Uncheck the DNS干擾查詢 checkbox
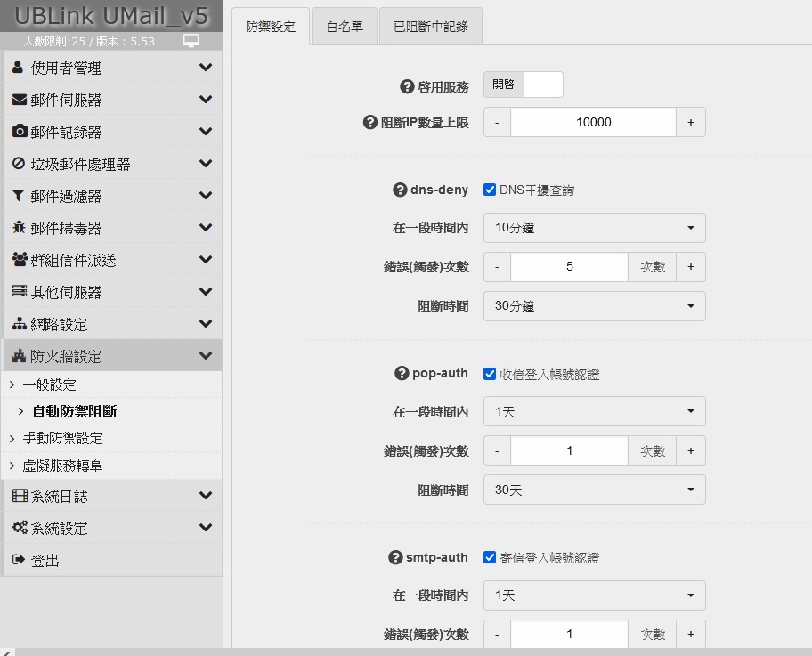 [490, 190]
